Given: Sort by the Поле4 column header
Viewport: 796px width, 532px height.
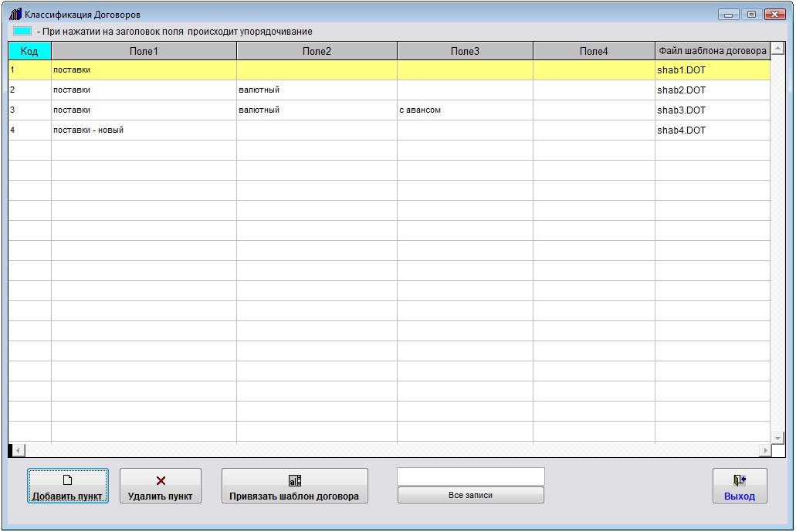Looking at the screenshot, I should pos(594,51).
